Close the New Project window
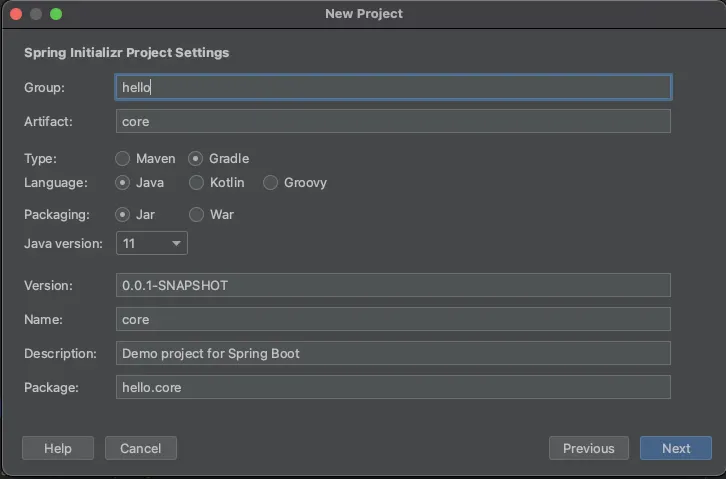726x479 pixels. click(15, 14)
